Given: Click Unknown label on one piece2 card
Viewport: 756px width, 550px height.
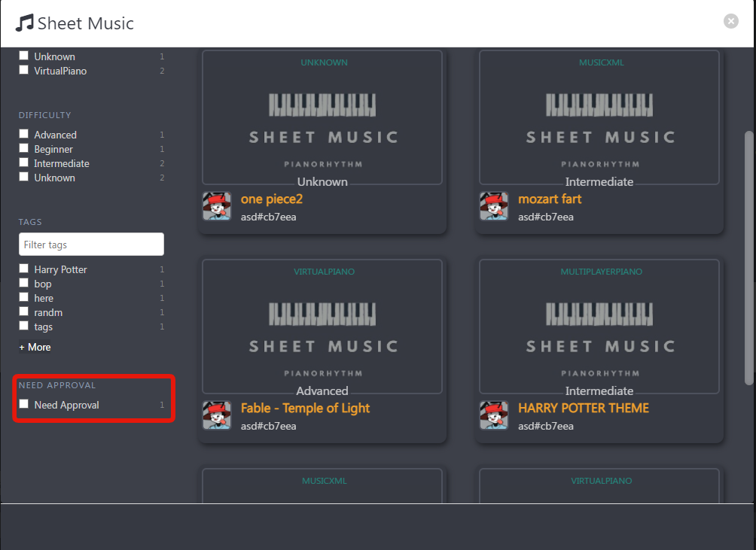Looking at the screenshot, I should 322,181.
